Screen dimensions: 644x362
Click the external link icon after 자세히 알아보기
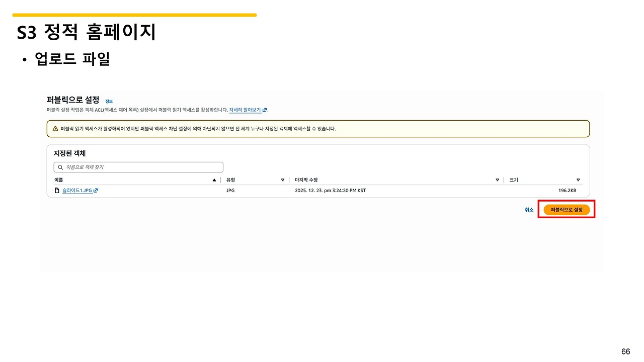(x=265, y=110)
